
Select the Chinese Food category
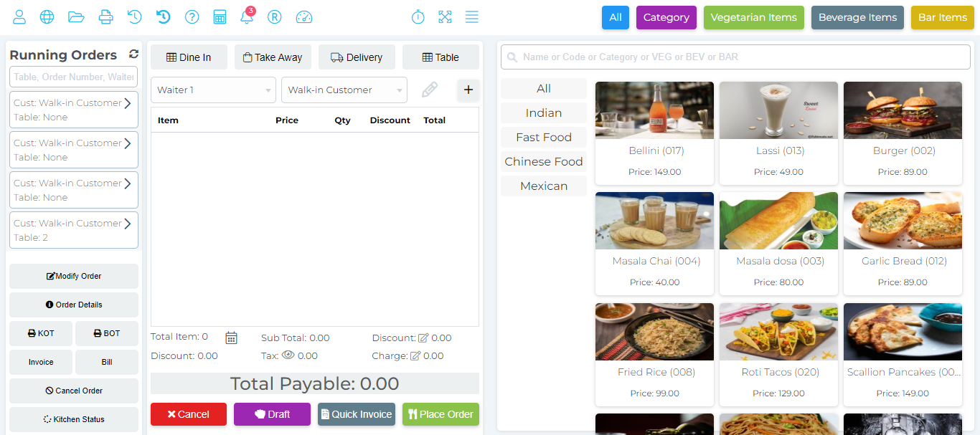point(543,161)
